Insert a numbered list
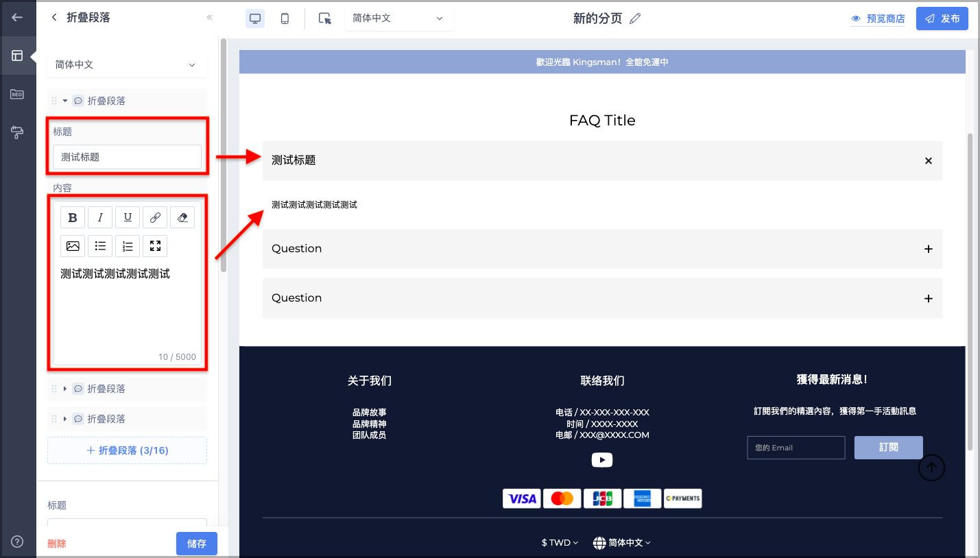The height and width of the screenshot is (558, 980). coord(128,246)
